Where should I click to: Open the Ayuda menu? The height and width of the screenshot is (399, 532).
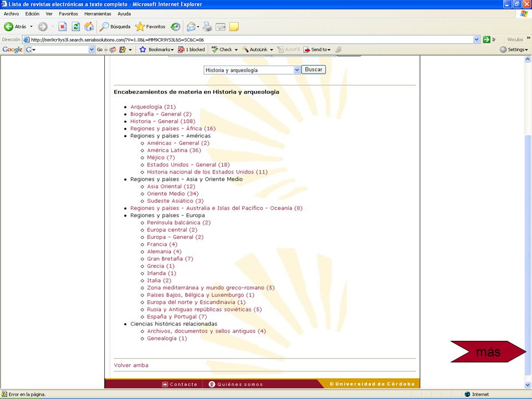pos(124,14)
